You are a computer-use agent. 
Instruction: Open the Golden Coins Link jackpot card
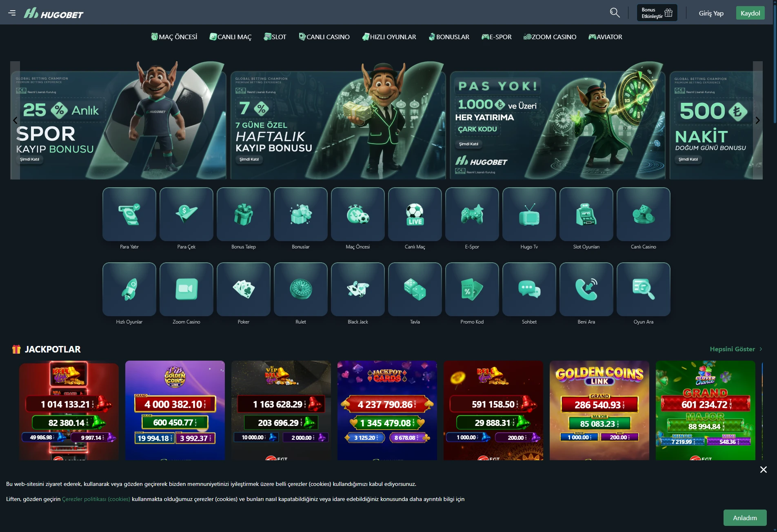(599, 410)
